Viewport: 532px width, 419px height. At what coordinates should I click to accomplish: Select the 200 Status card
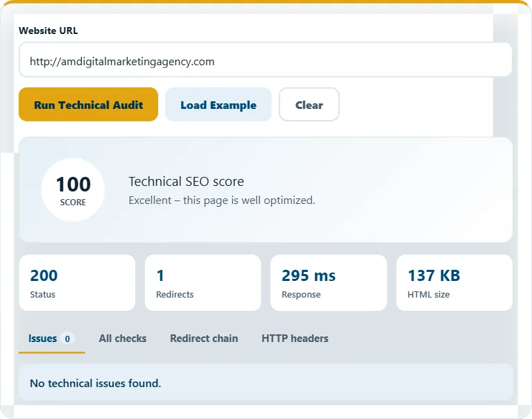point(78,282)
